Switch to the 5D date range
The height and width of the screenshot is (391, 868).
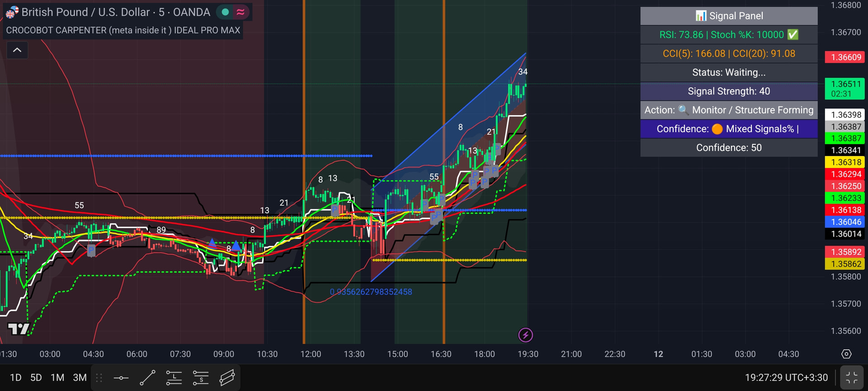[x=36, y=378]
